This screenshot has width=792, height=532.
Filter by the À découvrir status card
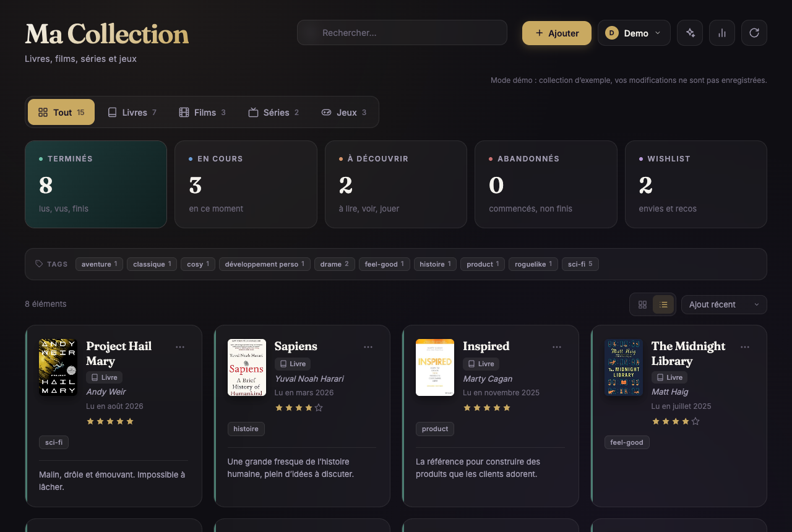point(396,184)
